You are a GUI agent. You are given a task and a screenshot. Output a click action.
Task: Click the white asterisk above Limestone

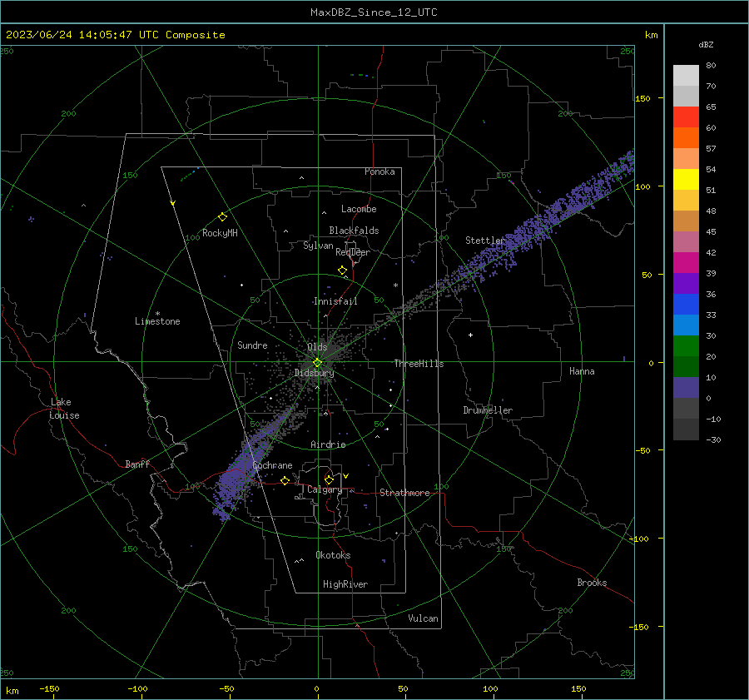[157, 314]
